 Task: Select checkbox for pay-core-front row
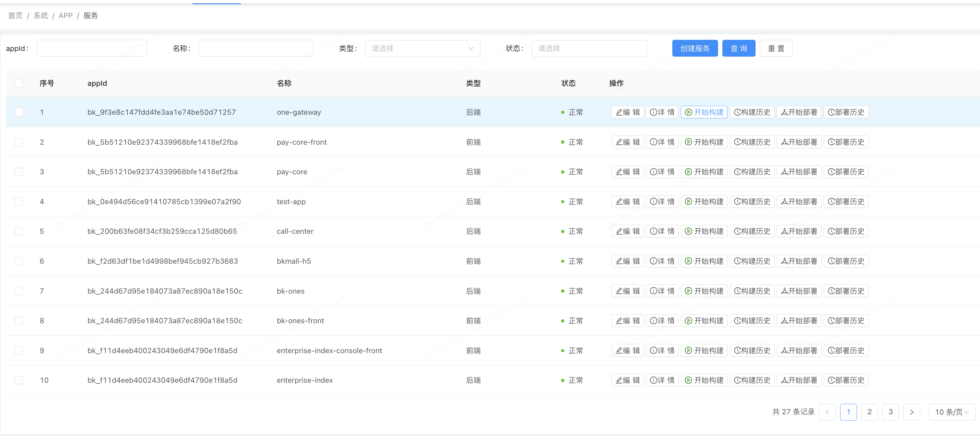click(19, 142)
